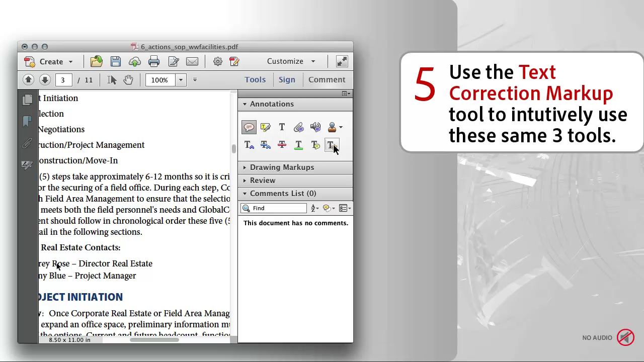Open the Customize toolbar menu
The height and width of the screenshot is (362, 644).
(291, 61)
